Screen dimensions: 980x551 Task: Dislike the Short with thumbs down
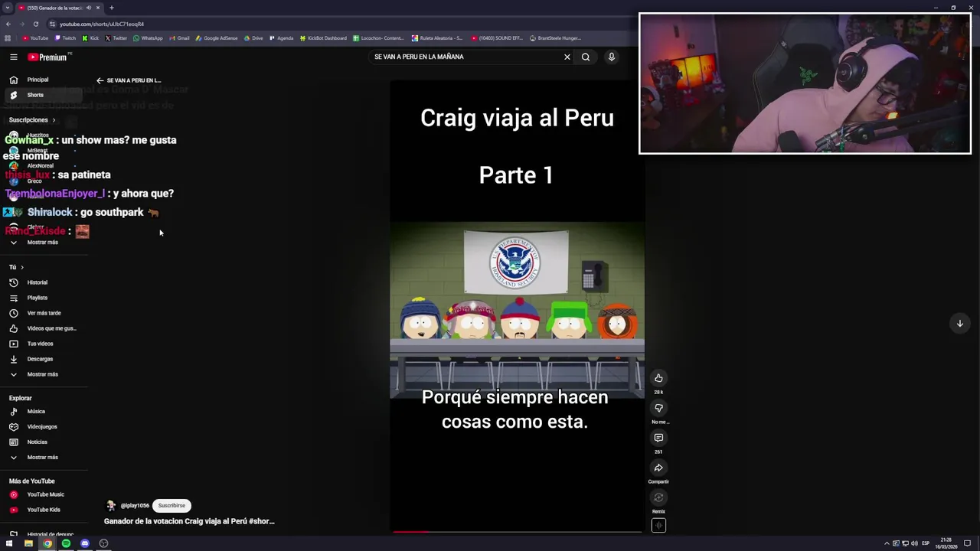658,408
